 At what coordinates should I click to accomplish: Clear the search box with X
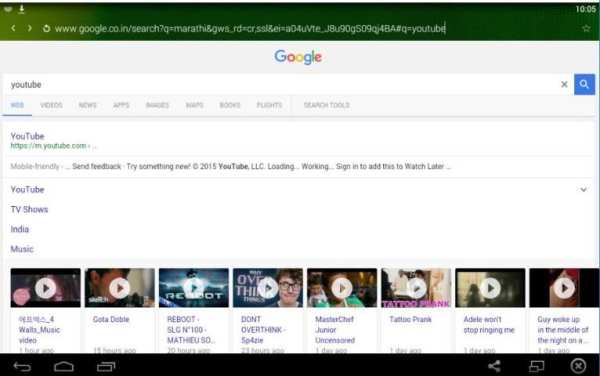[564, 85]
